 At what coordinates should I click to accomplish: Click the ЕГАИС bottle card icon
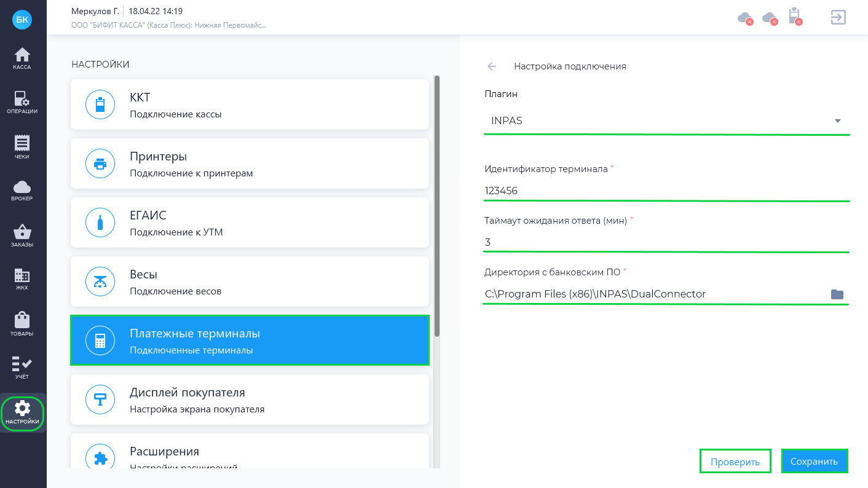pyautogui.click(x=100, y=222)
